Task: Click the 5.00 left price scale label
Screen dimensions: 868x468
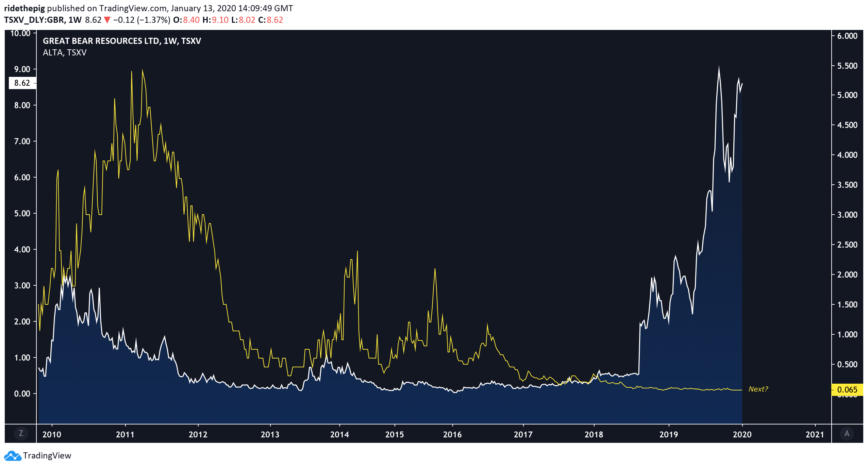Action: tap(22, 213)
